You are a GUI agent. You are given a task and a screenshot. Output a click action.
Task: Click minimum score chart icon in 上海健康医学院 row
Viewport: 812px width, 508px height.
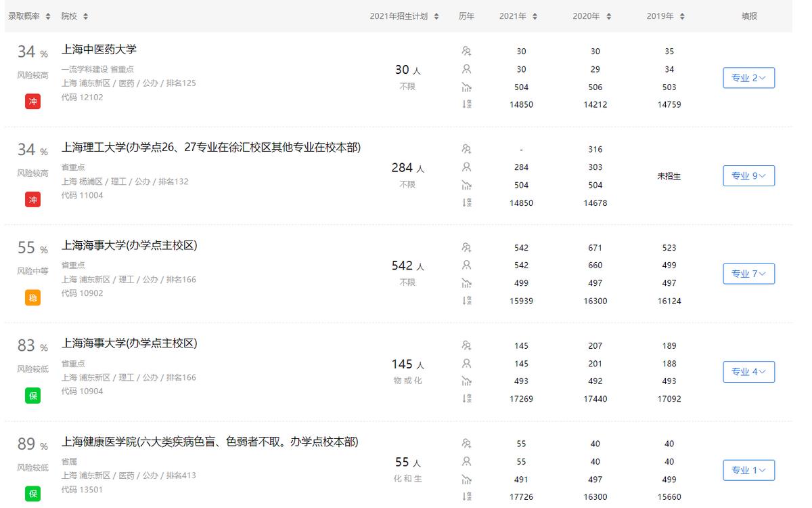click(466, 480)
